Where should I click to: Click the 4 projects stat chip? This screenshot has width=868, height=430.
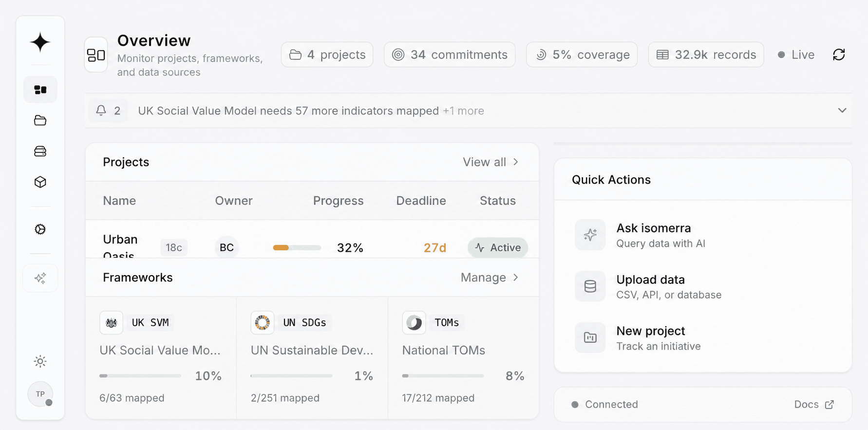click(x=327, y=55)
